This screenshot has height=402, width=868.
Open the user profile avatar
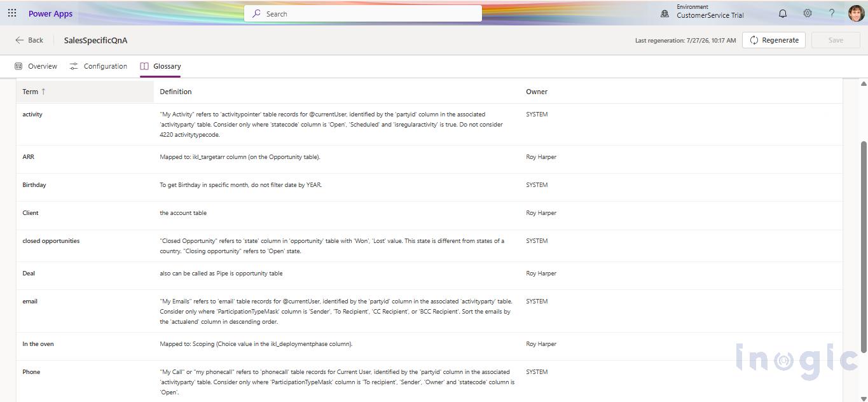tap(856, 13)
